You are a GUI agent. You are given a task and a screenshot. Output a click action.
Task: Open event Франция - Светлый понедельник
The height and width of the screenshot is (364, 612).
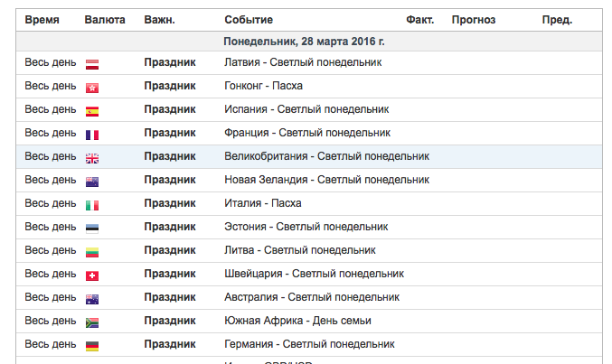307,133
